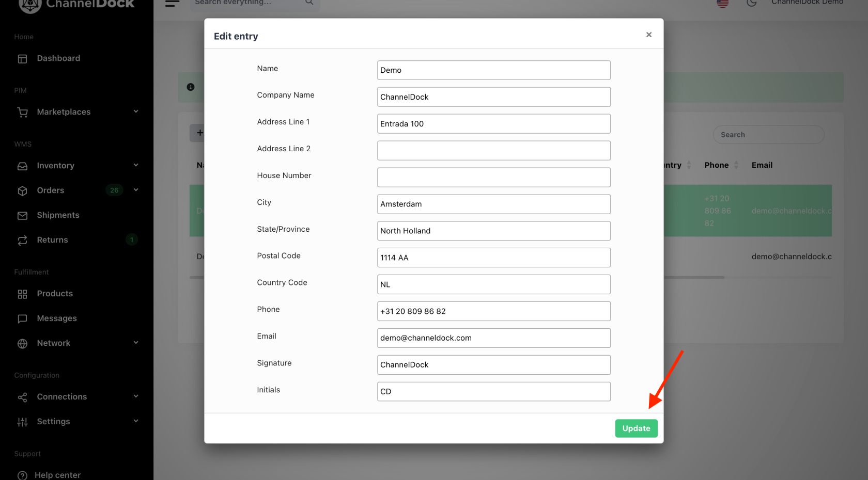This screenshot has width=868, height=480.
Task: Click the US flag language icon
Action: 723,3
